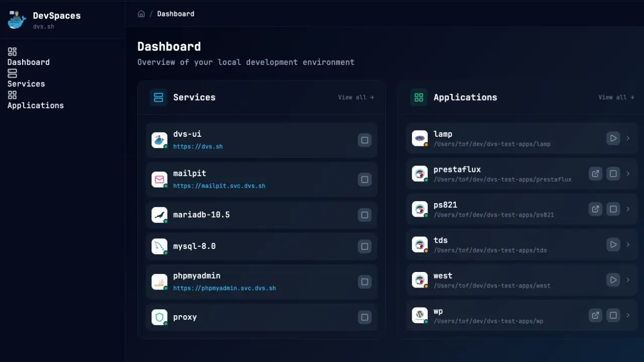The image size is (644, 362).
Task: Expand the ps821 application row
Action: click(628, 209)
